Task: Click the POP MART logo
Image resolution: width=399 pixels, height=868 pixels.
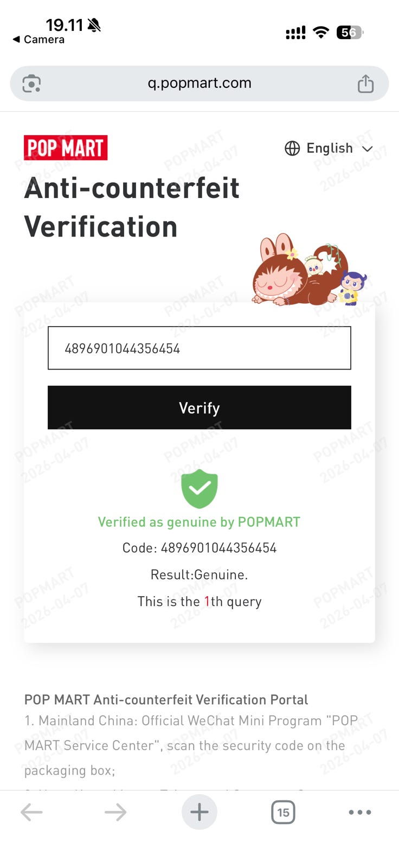Action: [66, 148]
